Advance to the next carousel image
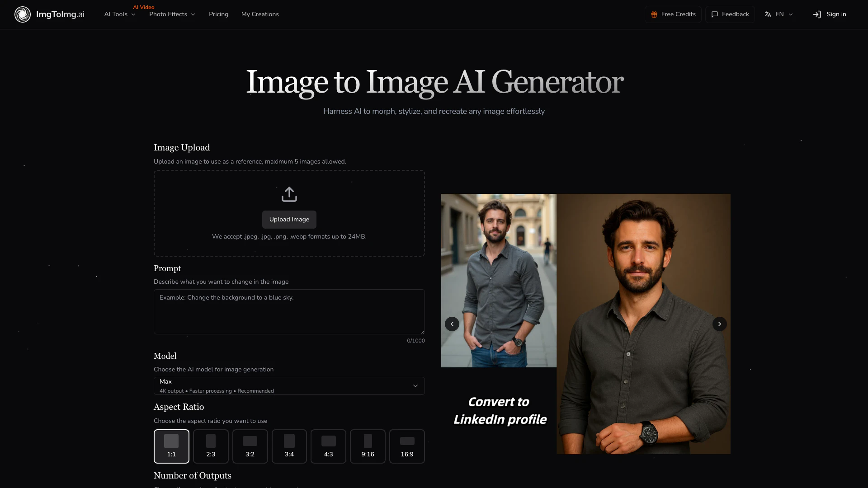 pos(719,324)
